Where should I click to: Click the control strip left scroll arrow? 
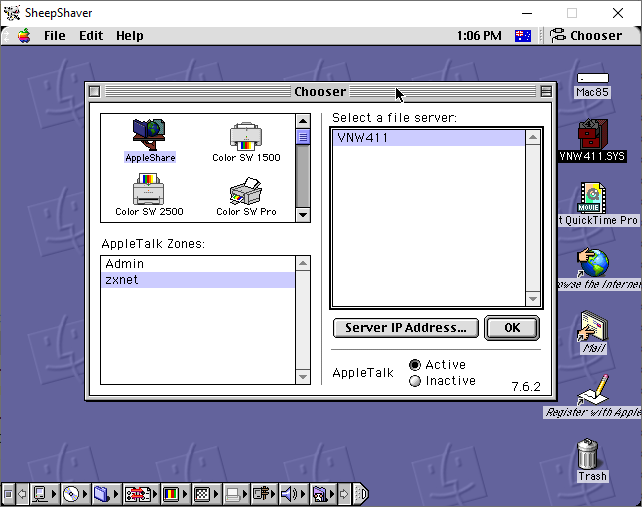[x=23, y=494]
